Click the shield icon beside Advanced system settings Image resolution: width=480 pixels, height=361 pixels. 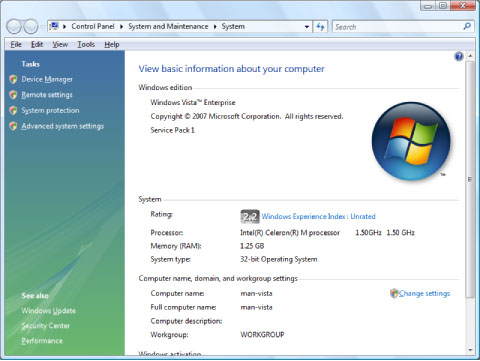tap(13, 126)
